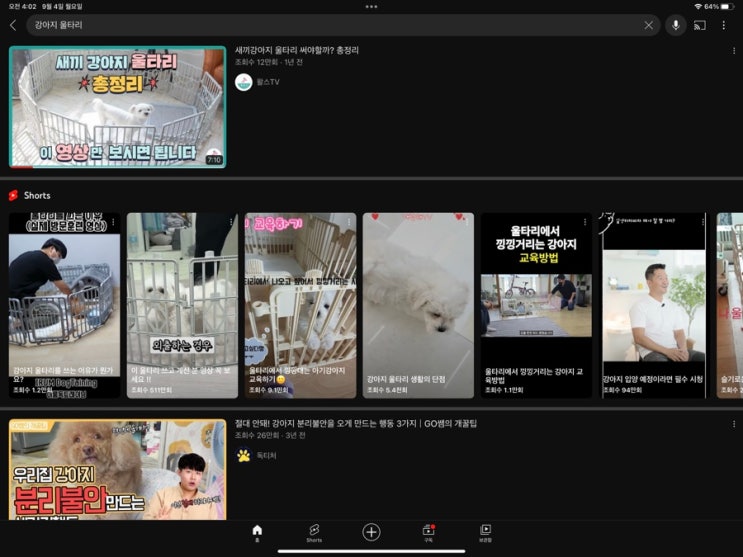Open the cast to TV icon
Viewport: 743px width, 557px height.
click(700, 25)
